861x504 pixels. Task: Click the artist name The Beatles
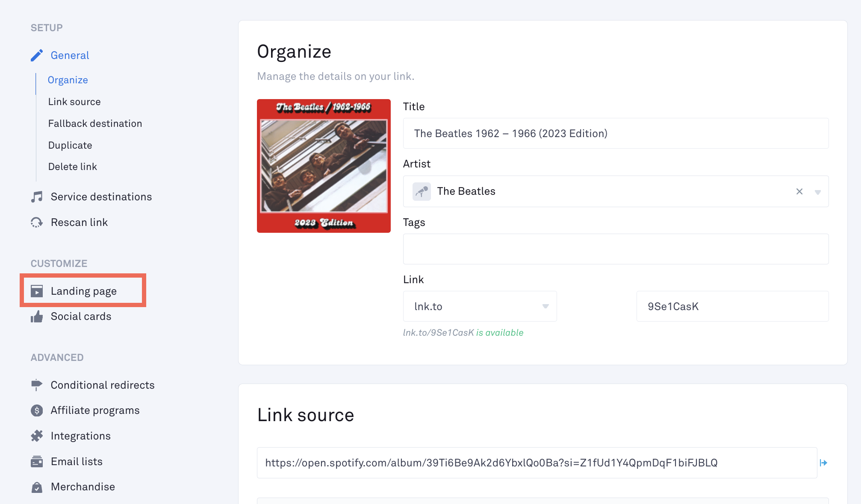coord(466,191)
